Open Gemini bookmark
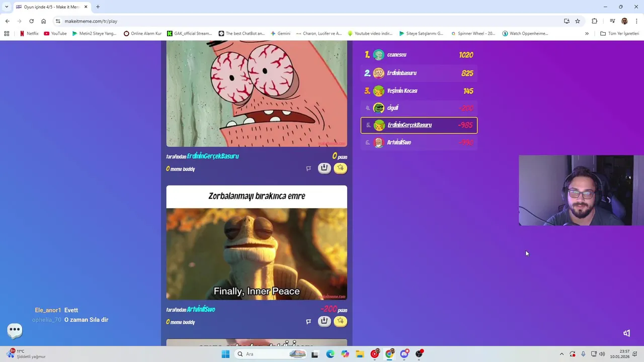Viewport: 644px width, 362px height. click(x=280, y=34)
